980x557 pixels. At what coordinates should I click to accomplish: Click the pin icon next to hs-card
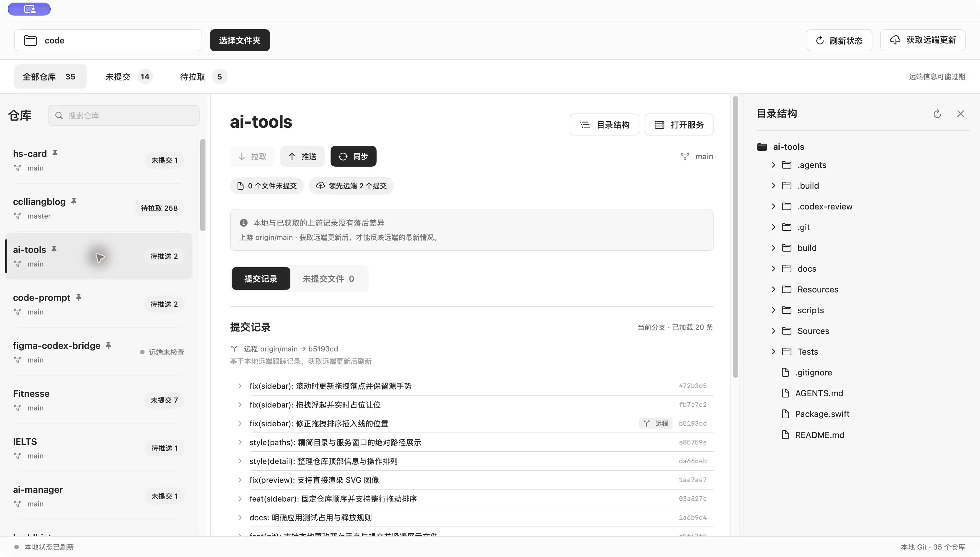[55, 153]
